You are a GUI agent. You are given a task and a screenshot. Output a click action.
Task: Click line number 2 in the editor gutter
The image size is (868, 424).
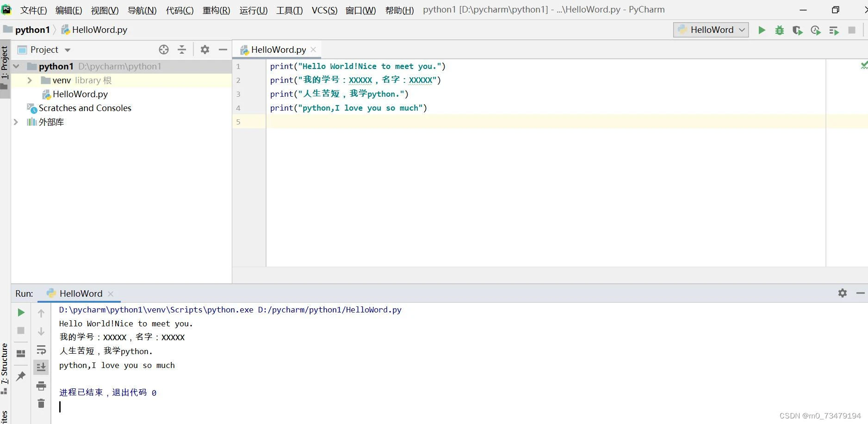238,80
